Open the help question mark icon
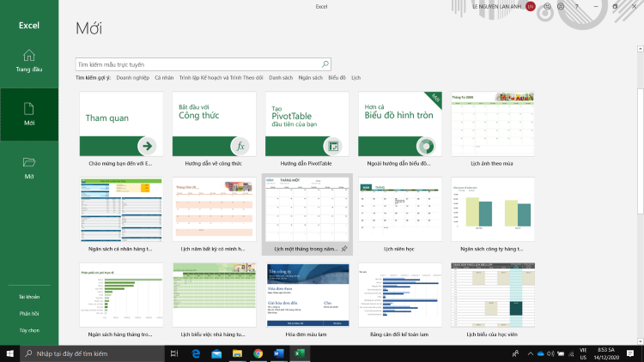The height and width of the screenshot is (362, 644). pos(577,7)
